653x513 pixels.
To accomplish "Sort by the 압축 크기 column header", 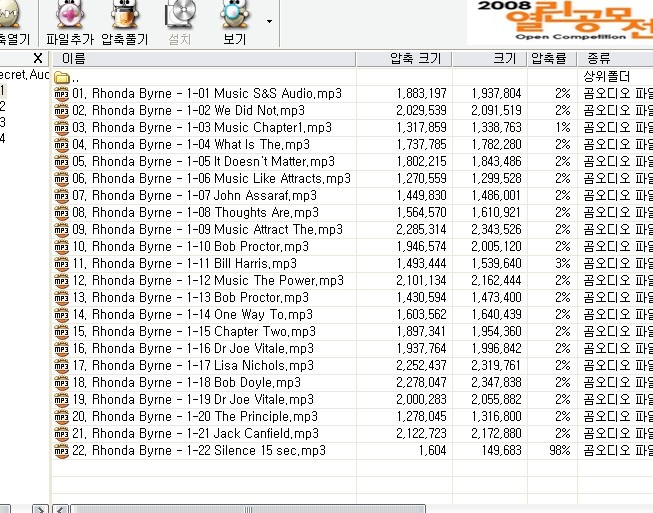I will pos(404,59).
